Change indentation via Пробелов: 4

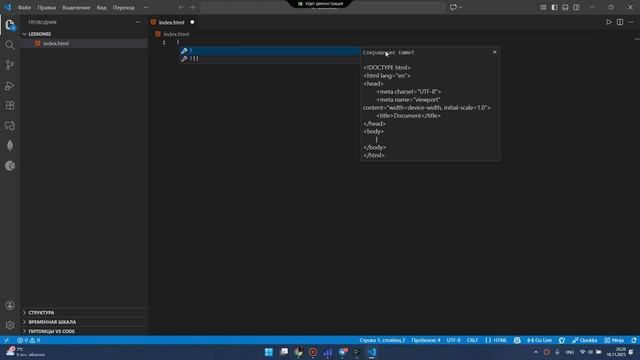point(426,340)
